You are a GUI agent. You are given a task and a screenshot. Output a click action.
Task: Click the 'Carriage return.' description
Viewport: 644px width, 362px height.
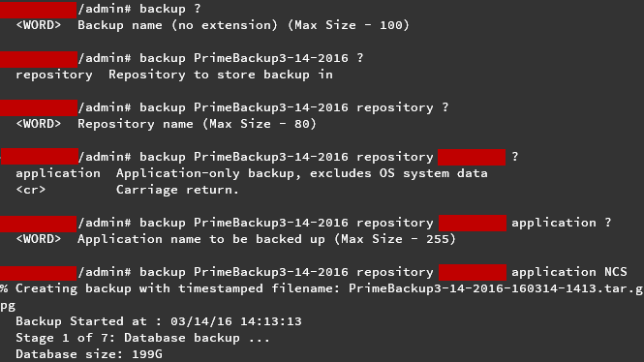pos(177,190)
